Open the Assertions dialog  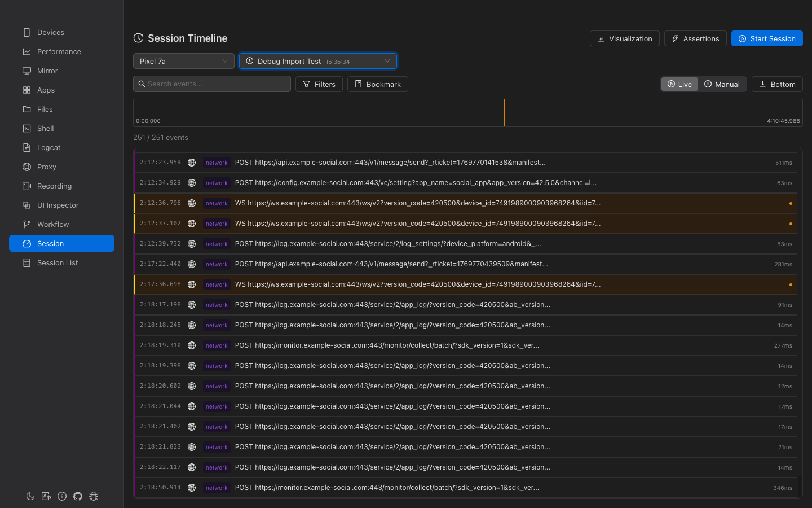point(695,38)
